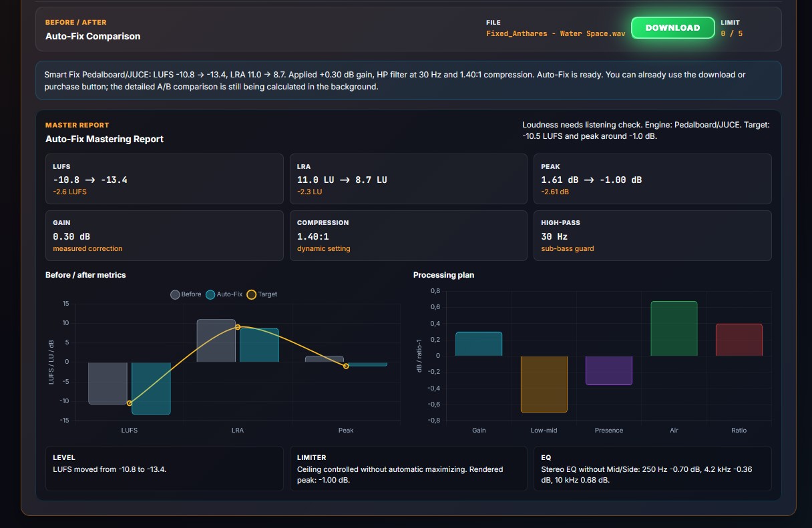Open the COMPRESSION 1.40:1 card
This screenshot has height=528, width=812.
(x=409, y=236)
